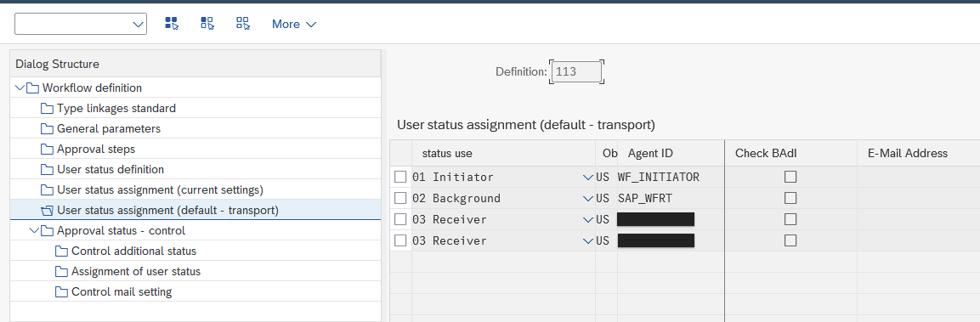
Task: Click the Approval status - control folder icon
Action: click(47, 231)
